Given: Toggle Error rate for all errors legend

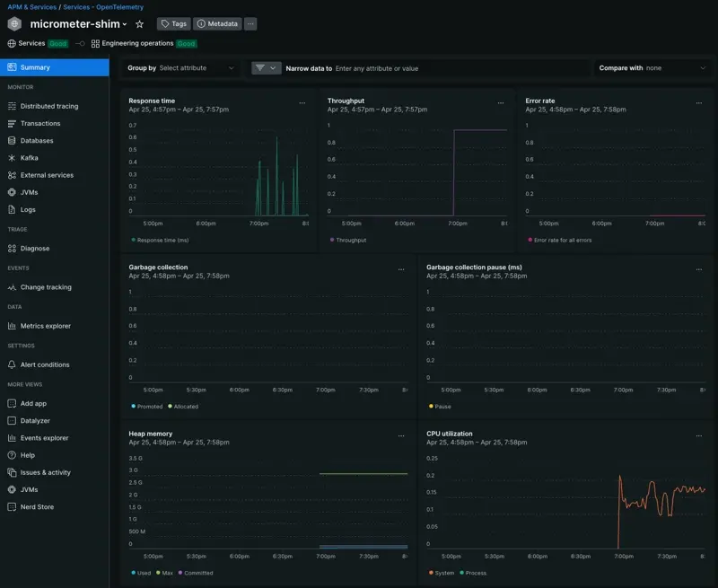Looking at the screenshot, I should [x=559, y=240].
